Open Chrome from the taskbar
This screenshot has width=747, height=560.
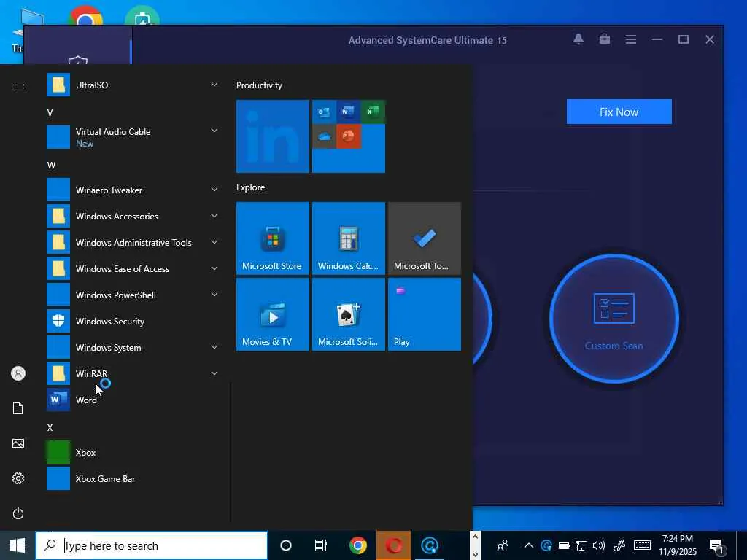(x=357, y=545)
